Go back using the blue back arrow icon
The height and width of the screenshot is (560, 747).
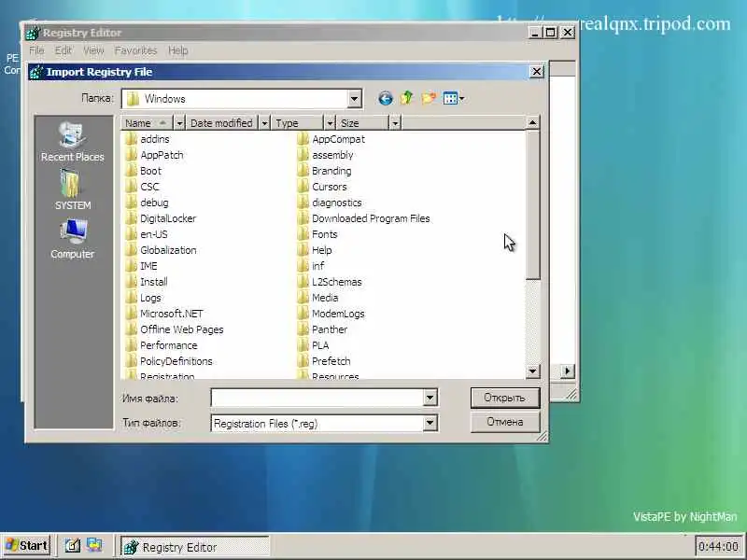point(386,98)
